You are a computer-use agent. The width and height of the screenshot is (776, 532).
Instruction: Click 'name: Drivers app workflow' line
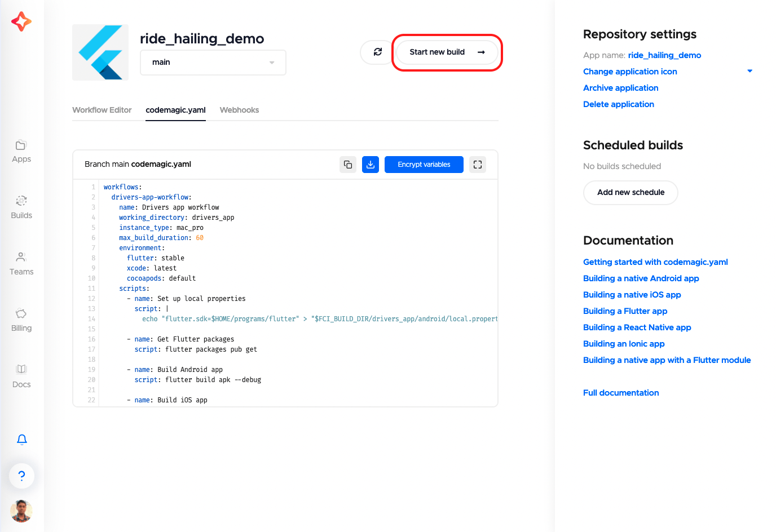[x=169, y=207]
